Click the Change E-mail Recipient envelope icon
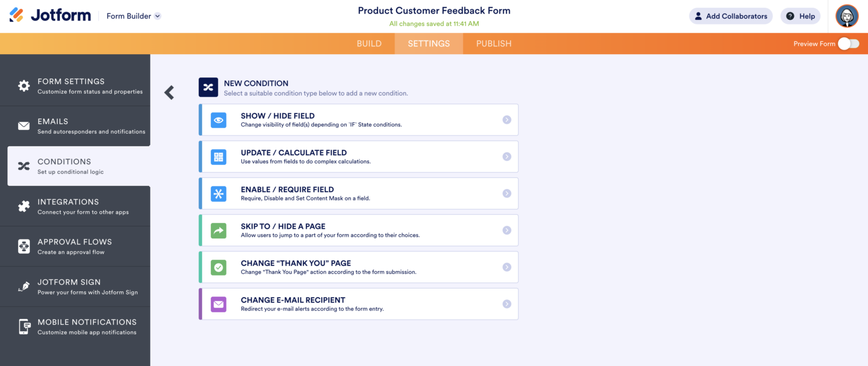 click(219, 304)
